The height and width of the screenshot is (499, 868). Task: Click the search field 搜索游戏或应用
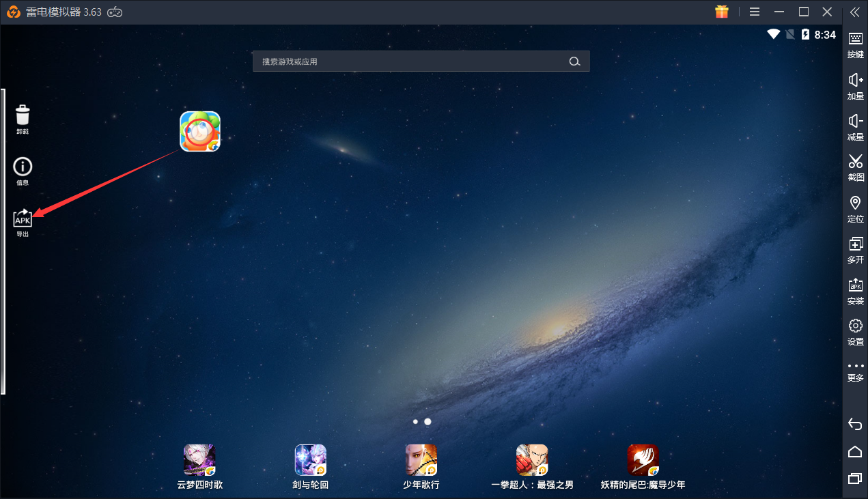tap(410, 61)
